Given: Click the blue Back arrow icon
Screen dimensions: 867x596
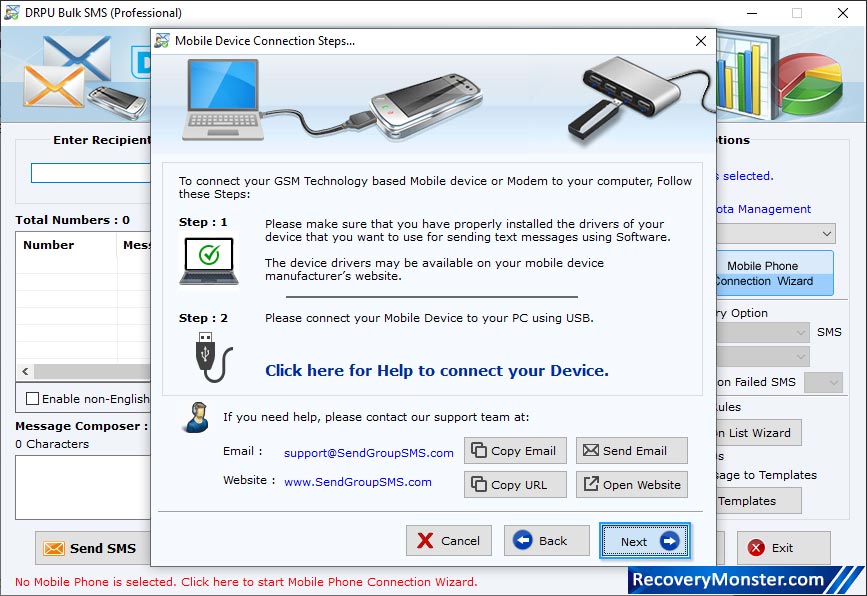Looking at the screenshot, I should point(524,540).
